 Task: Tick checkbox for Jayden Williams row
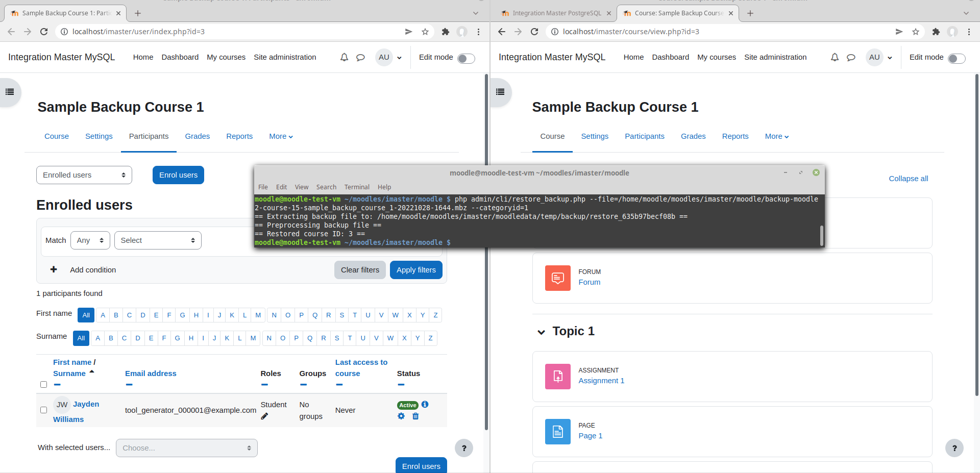pos(43,410)
